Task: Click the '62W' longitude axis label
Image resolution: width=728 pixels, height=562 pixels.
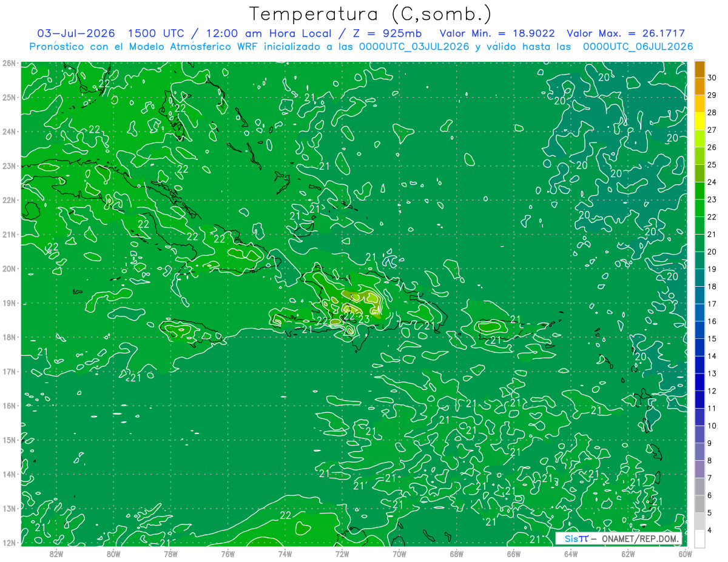Action: click(x=628, y=554)
